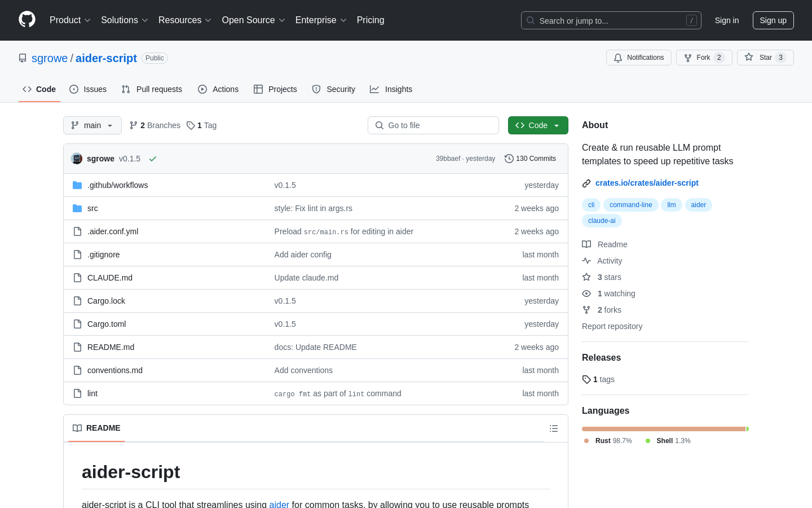
Task: Click the bell icon in Notifications
Action: (618, 58)
